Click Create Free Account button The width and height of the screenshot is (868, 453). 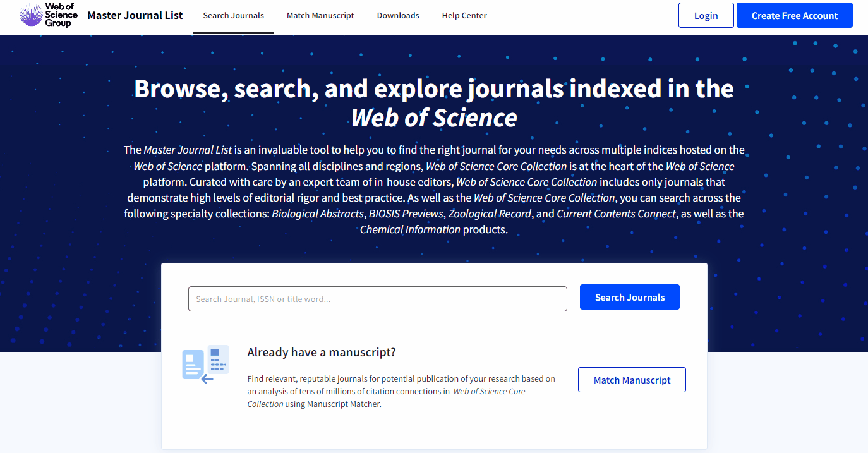pyautogui.click(x=795, y=15)
